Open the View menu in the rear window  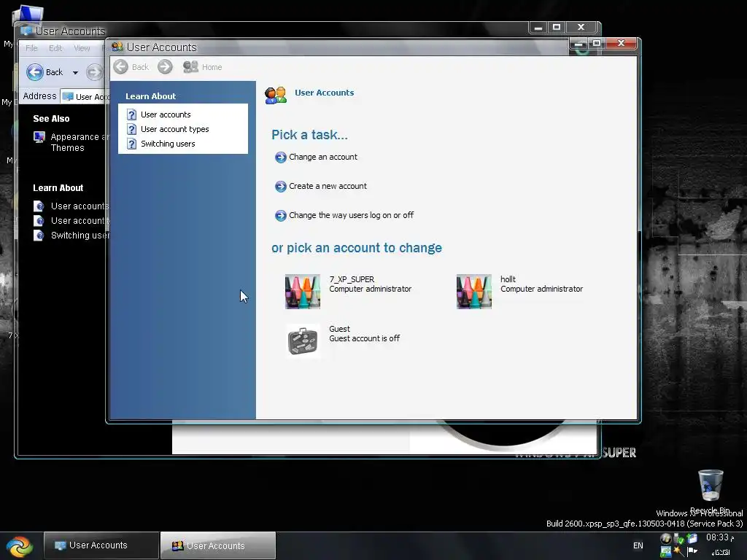coord(82,48)
